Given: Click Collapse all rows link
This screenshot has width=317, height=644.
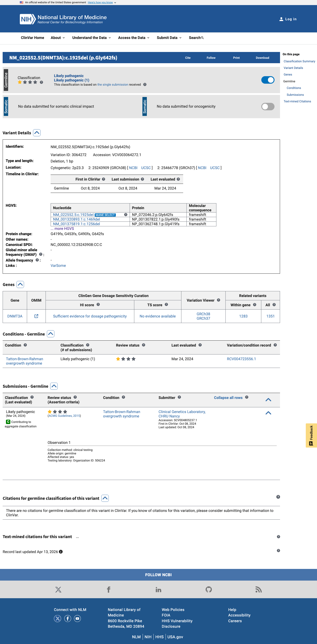Looking at the screenshot, I should (x=228, y=397).
